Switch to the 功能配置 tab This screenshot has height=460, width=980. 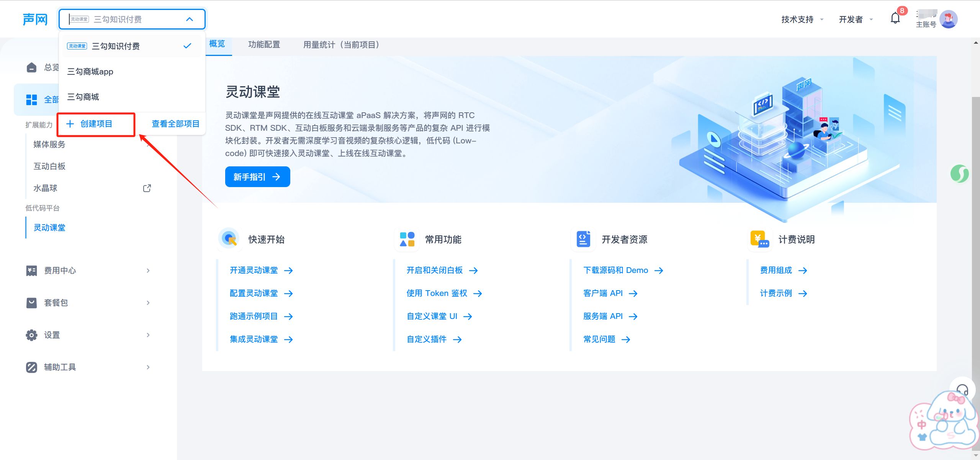(x=264, y=44)
